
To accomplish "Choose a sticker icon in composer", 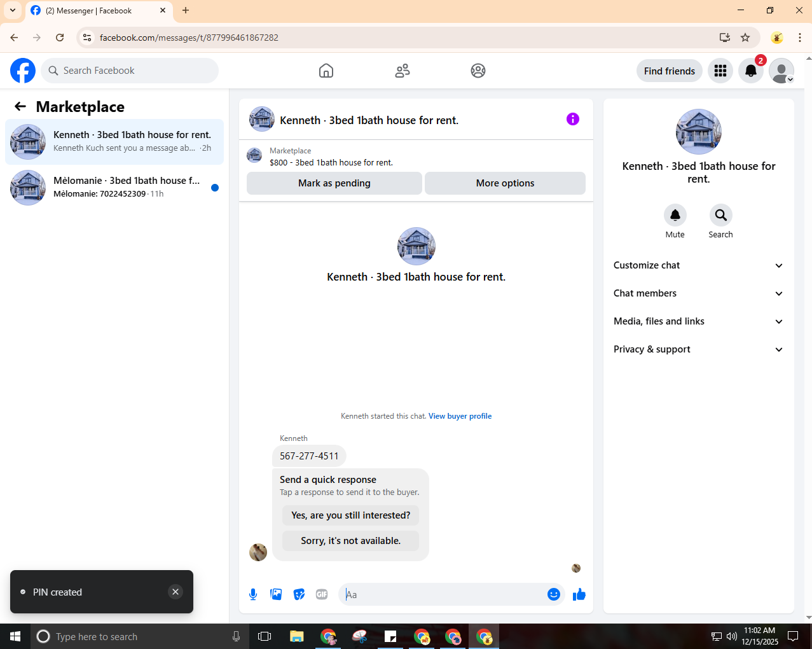I will point(299,594).
